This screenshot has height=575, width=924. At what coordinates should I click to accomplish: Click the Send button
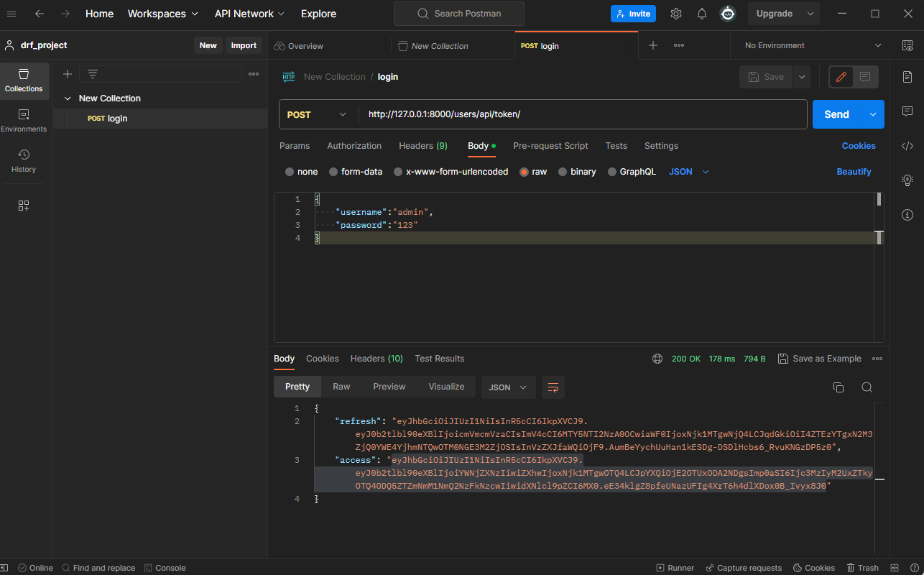[x=837, y=114]
